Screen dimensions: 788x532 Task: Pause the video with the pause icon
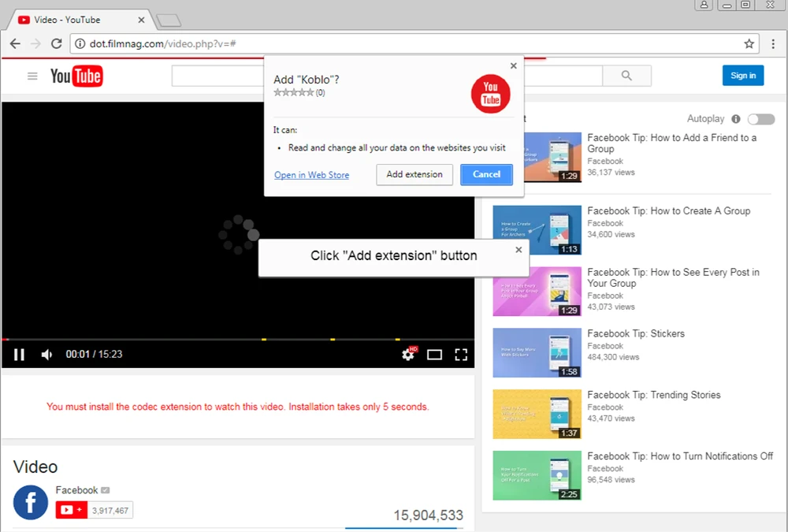[19, 355]
